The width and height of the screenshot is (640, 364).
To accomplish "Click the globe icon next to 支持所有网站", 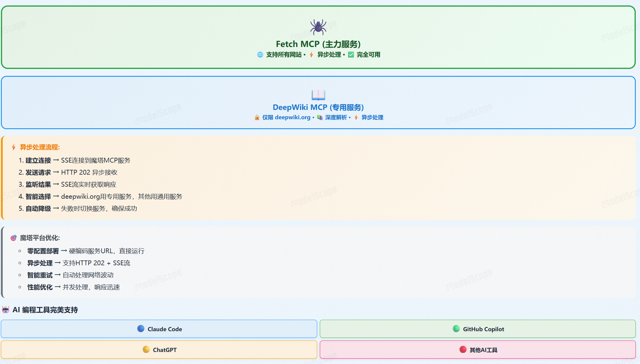I will point(260,54).
